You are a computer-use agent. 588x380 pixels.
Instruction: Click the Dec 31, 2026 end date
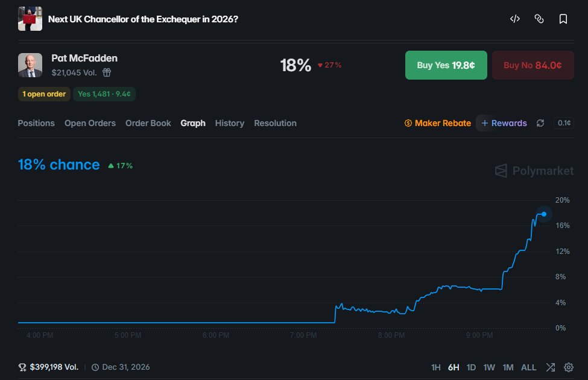click(x=126, y=367)
